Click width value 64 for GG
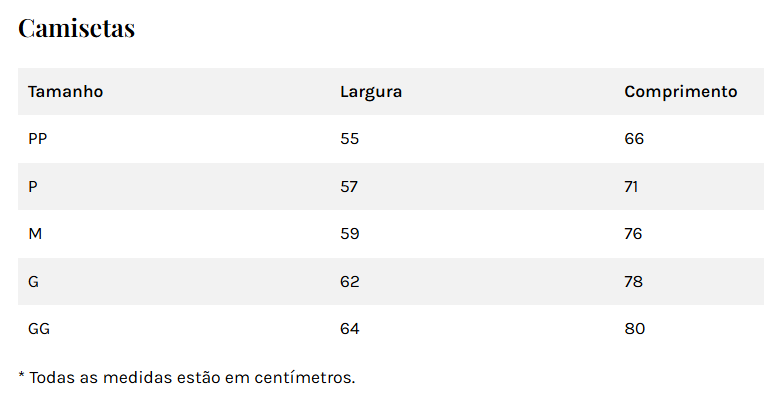This screenshot has height=419, width=764. tap(349, 329)
